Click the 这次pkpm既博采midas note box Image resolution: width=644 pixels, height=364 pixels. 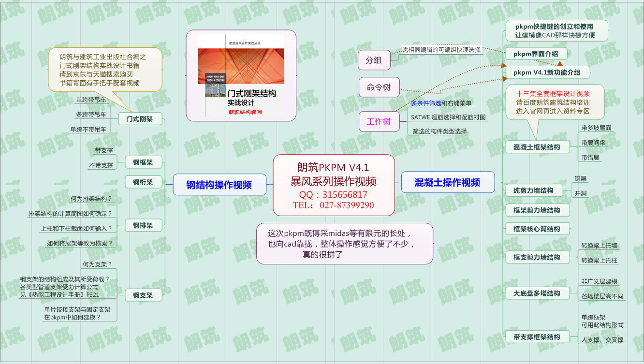click(345, 243)
